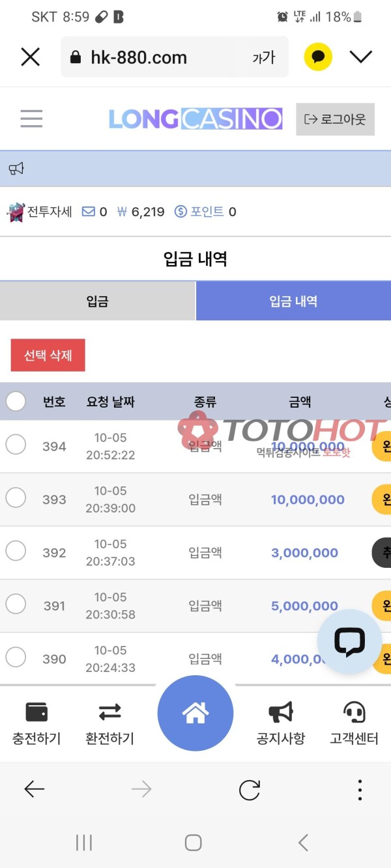This screenshot has height=868, width=391.
Task: Tap the yellow KakaoTalk chat icon
Action: 317,57
